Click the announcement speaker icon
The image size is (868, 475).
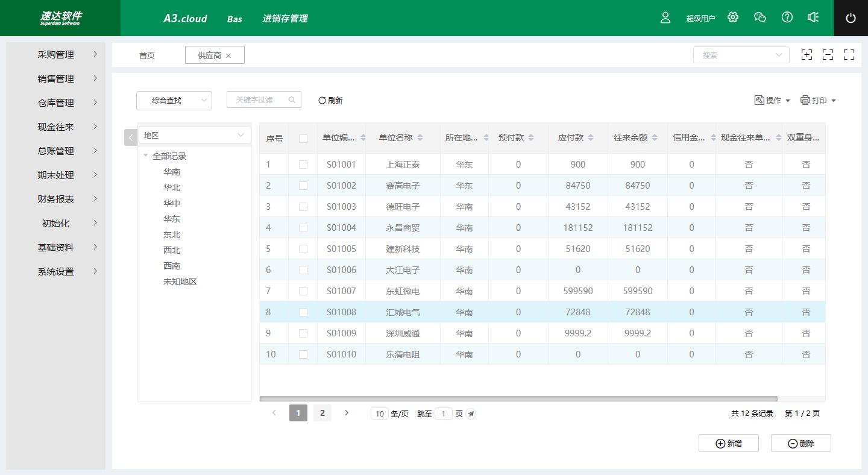813,18
